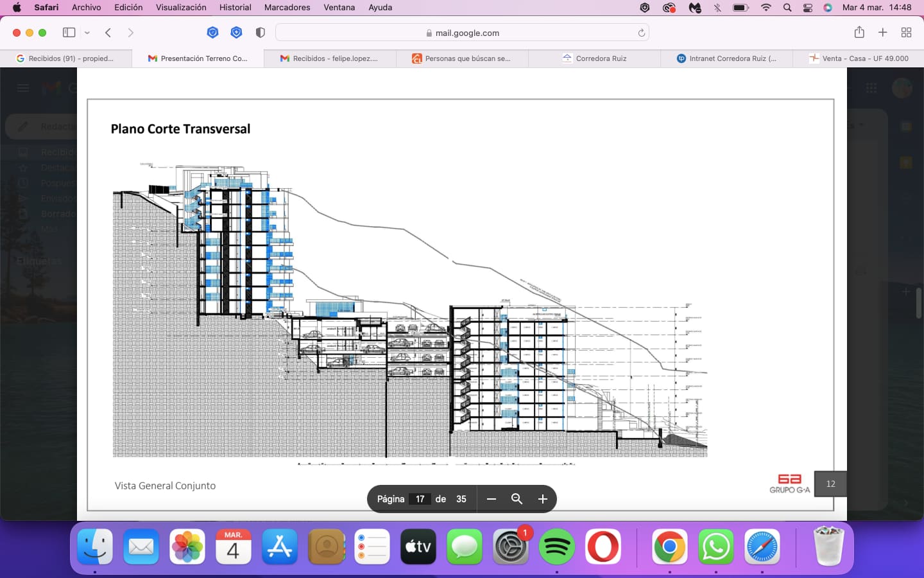The height and width of the screenshot is (578, 924).
Task: Open a new tab with plus button
Action: point(883,33)
